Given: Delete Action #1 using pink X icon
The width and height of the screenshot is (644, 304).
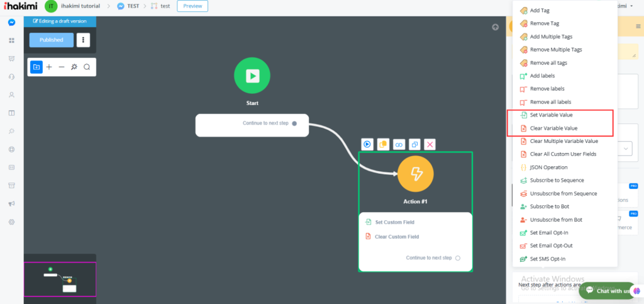Looking at the screenshot, I should tap(430, 144).
